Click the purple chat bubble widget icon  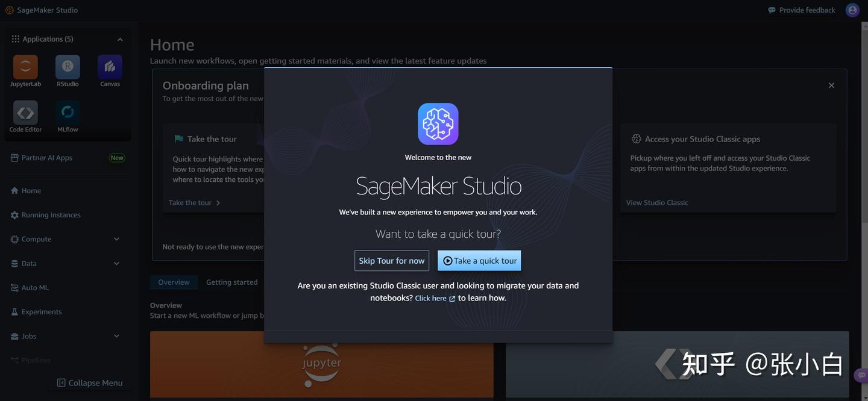(x=861, y=375)
